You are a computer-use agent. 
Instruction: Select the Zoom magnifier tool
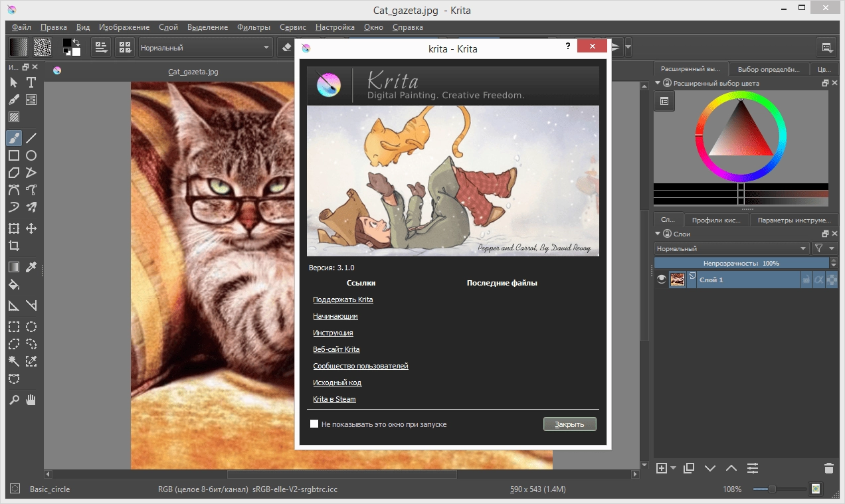tap(13, 400)
